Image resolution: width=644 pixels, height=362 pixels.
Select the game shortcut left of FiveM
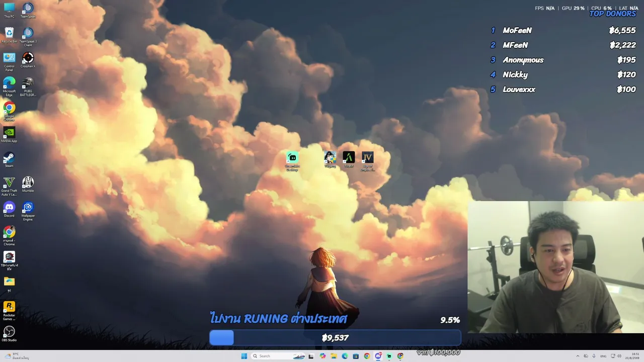[330, 160]
